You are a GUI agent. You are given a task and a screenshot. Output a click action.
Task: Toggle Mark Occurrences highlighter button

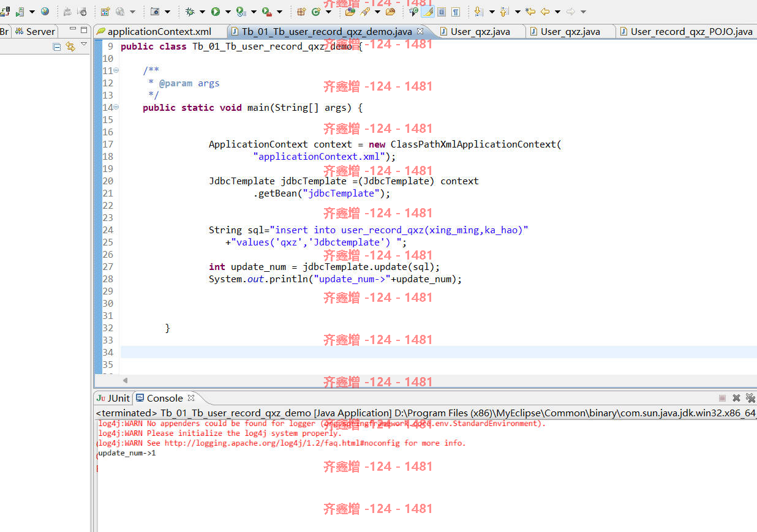427,12
